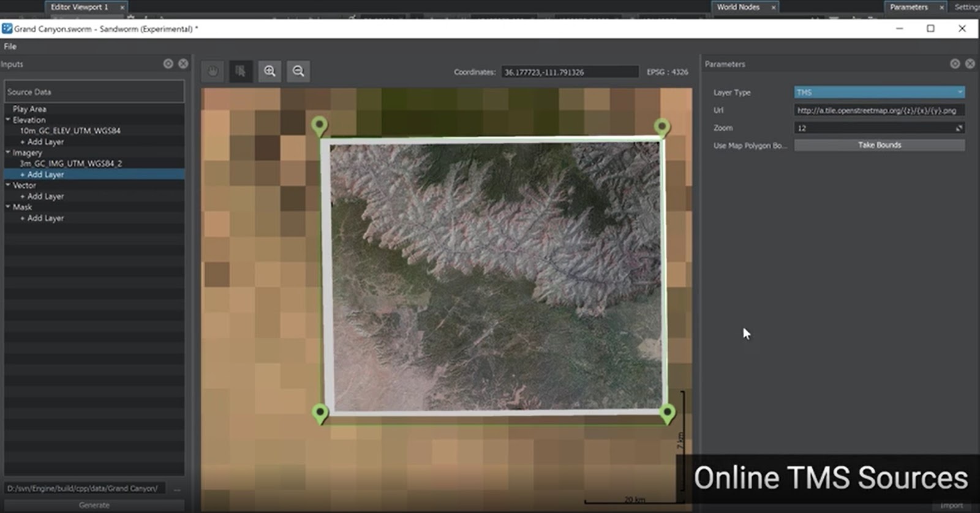The image size is (980, 513).
Task: Click the Imagery group label
Action: coord(28,152)
